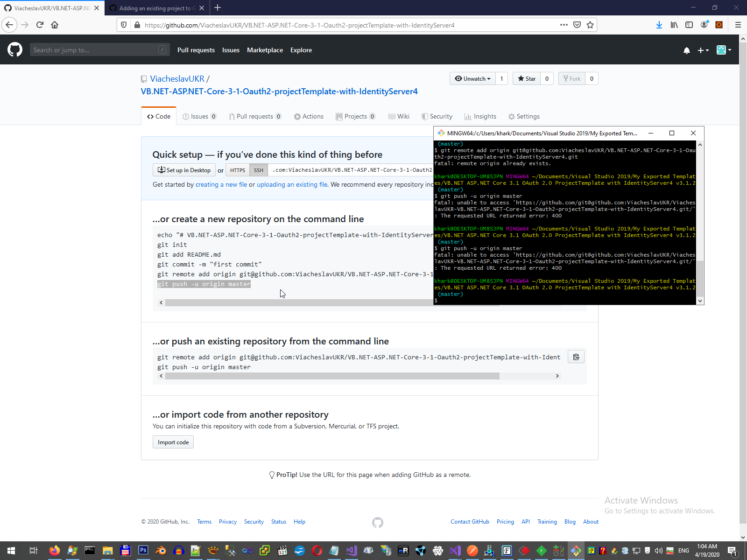Open the Code tab
This screenshot has height=560, width=747.
click(159, 116)
